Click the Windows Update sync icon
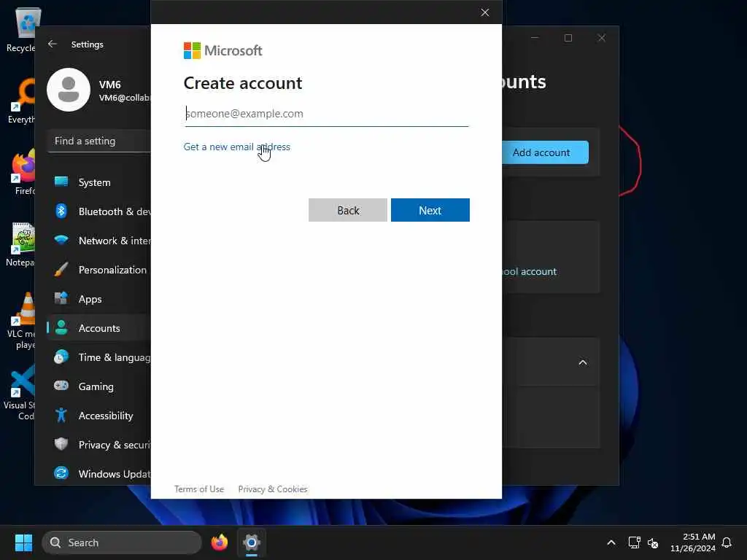Screen dimensions: 747x560 tap(61, 473)
